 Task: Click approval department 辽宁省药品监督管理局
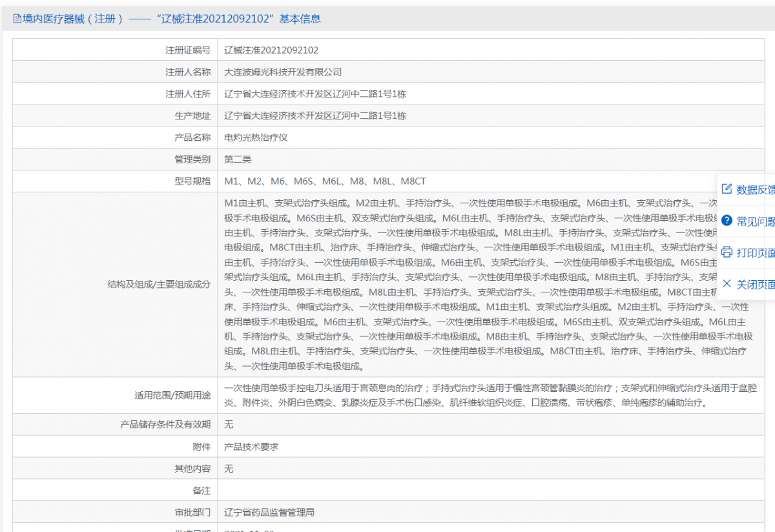coord(269,513)
